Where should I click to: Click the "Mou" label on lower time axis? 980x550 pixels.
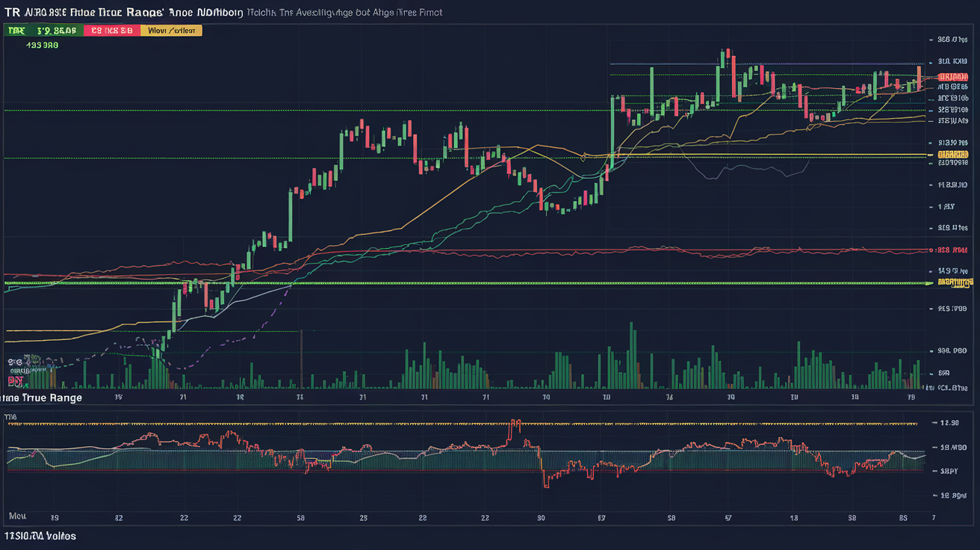[17, 516]
